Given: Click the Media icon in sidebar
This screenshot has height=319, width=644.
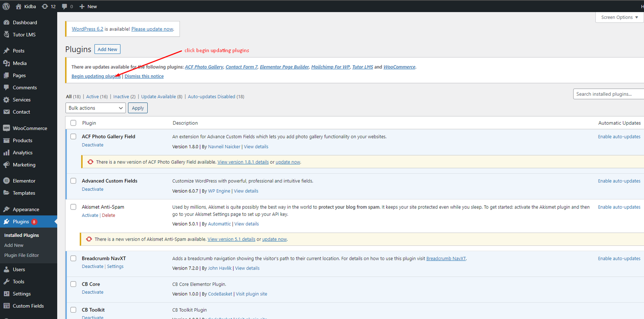Looking at the screenshot, I should 6,63.
